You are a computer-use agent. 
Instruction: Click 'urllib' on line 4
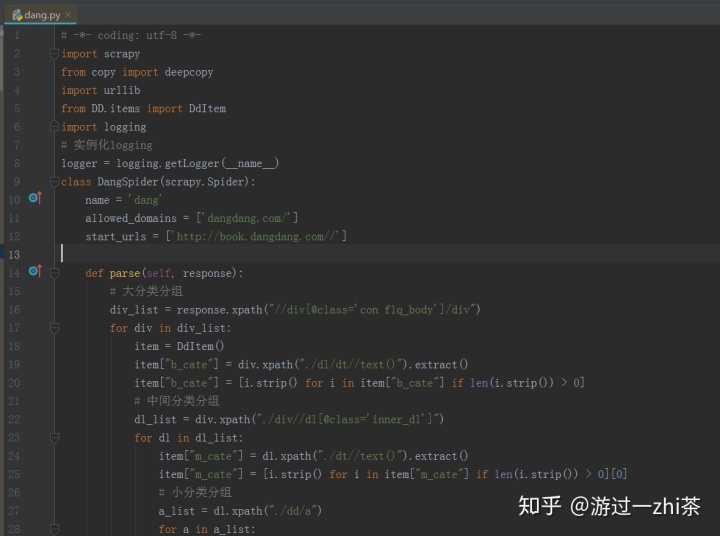[122, 90]
